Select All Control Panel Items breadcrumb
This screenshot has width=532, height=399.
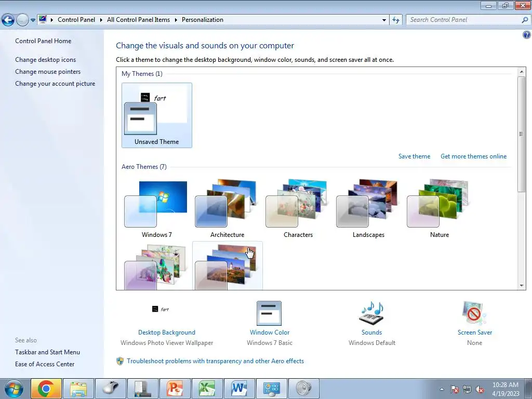pyautogui.click(x=138, y=20)
